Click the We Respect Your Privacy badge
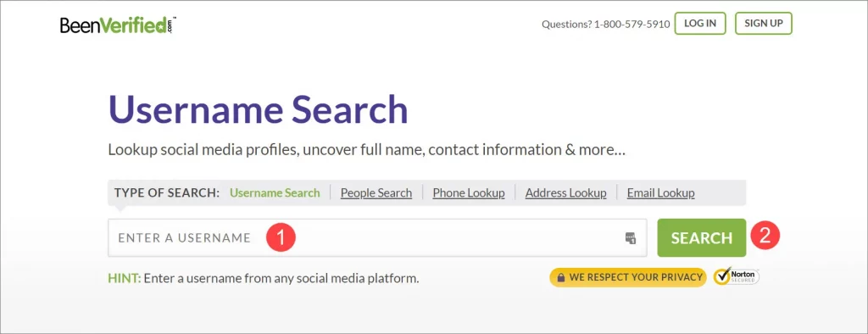868x334 pixels. click(628, 277)
